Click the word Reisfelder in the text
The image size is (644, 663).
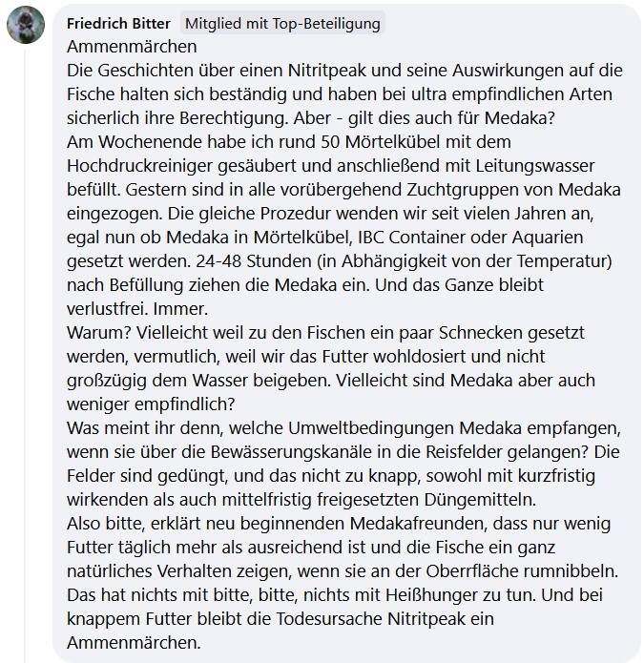point(464,452)
